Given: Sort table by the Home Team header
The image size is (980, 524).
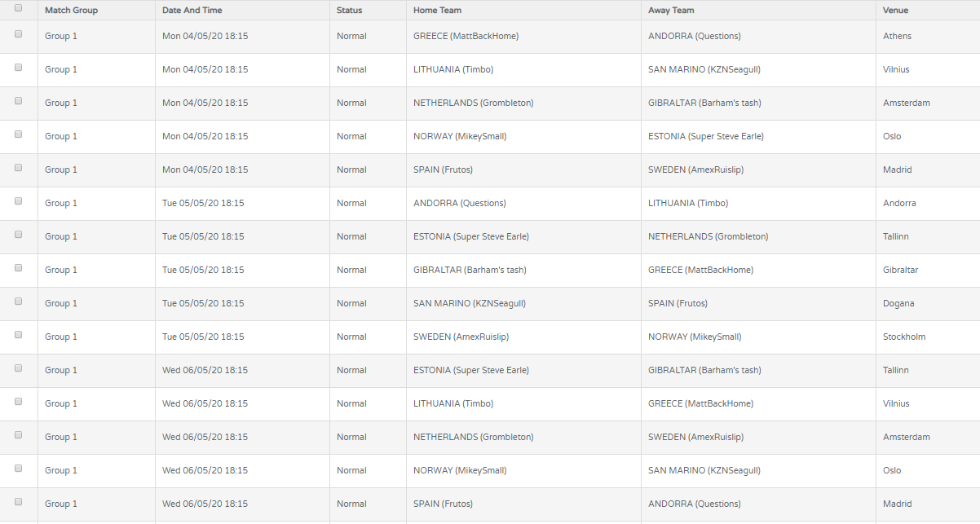Looking at the screenshot, I should coord(437,11).
